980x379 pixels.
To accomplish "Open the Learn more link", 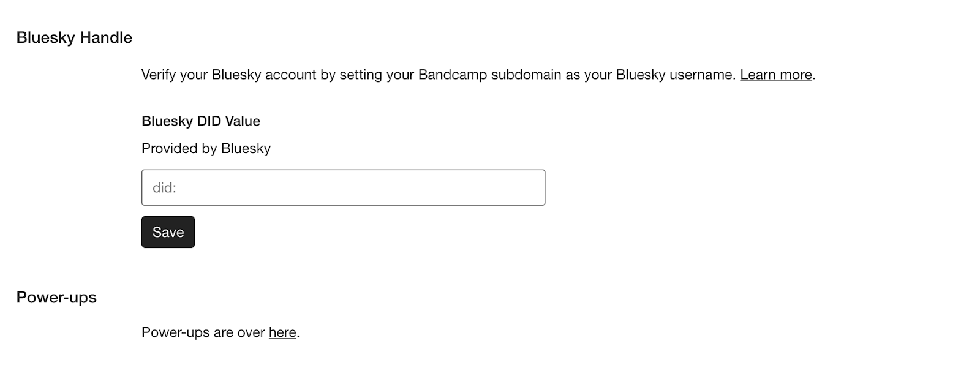I will [x=775, y=75].
